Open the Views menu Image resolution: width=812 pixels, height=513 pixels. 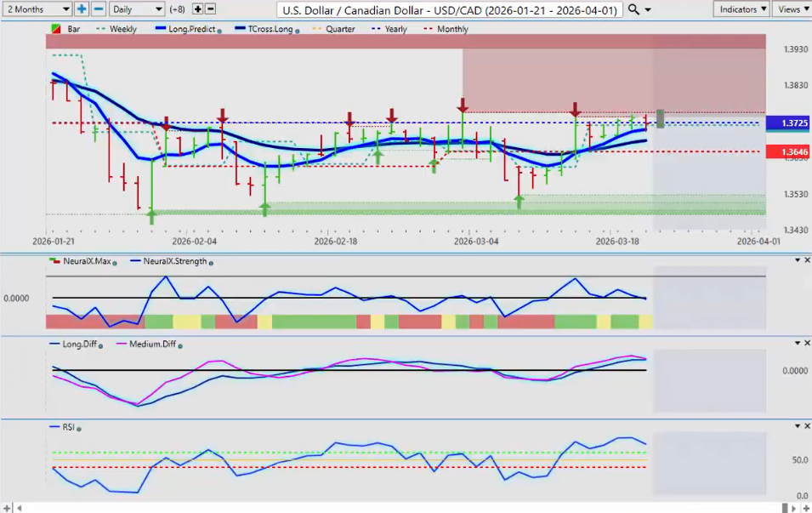(x=792, y=9)
